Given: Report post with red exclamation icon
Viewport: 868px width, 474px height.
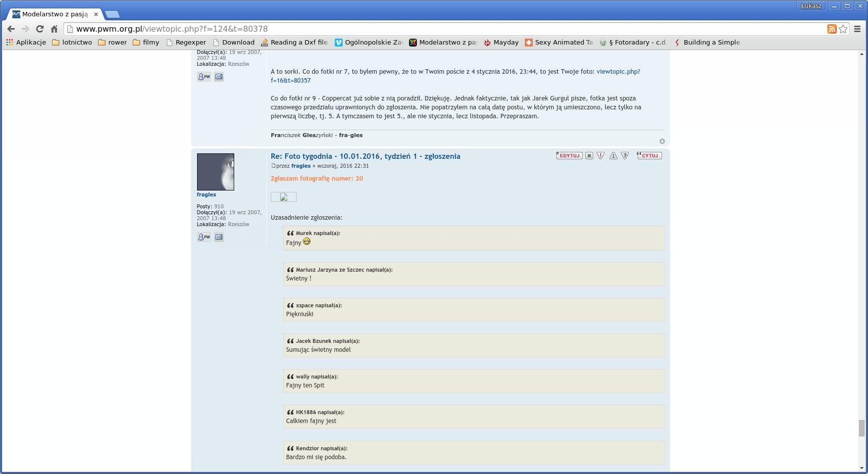Looking at the screenshot, I should [601, 156].
